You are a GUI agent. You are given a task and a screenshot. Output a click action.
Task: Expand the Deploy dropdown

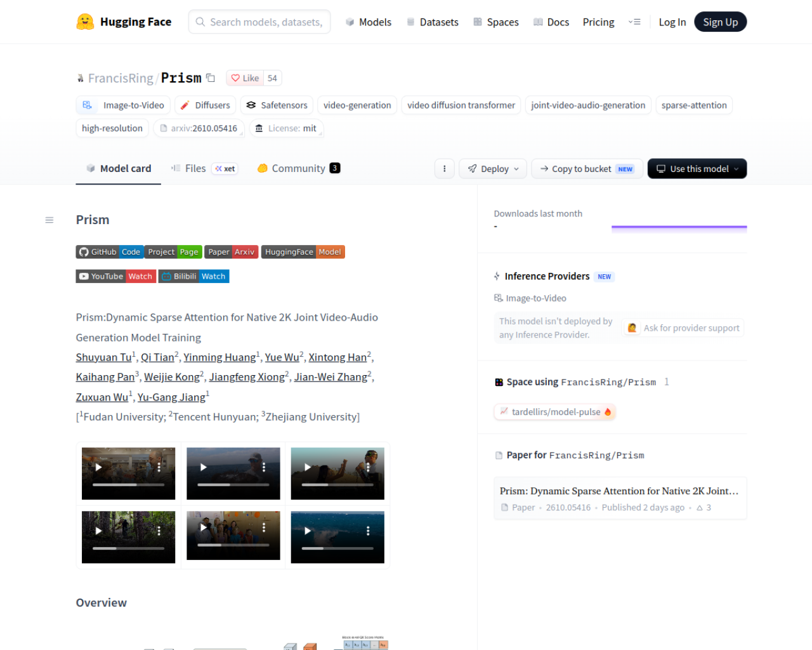(493, 169)
